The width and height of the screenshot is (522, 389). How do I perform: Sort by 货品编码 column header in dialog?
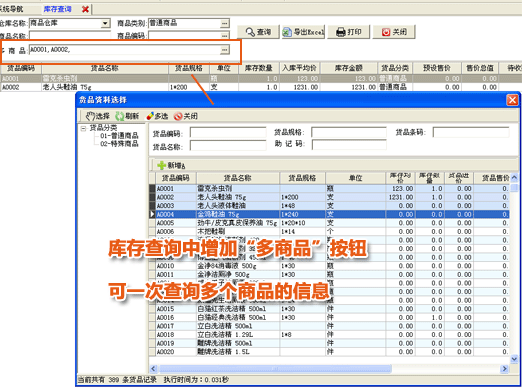click(x=176, y=178)
